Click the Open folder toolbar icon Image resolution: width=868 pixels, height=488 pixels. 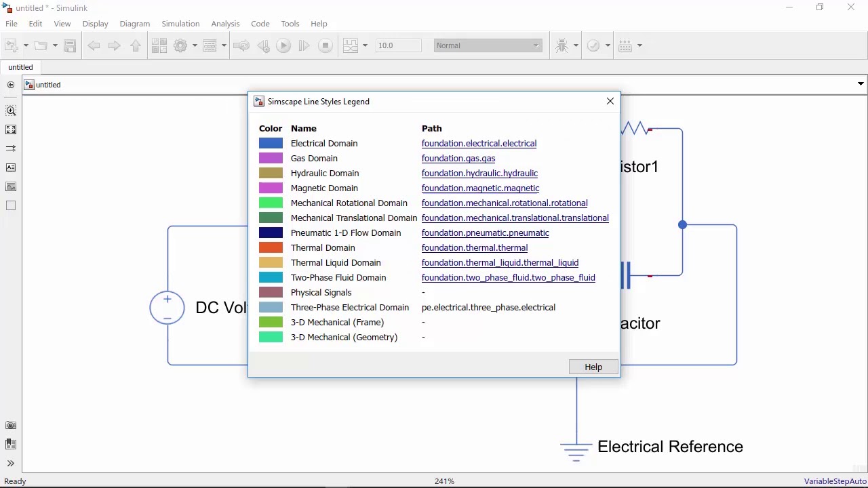point(41,45)
